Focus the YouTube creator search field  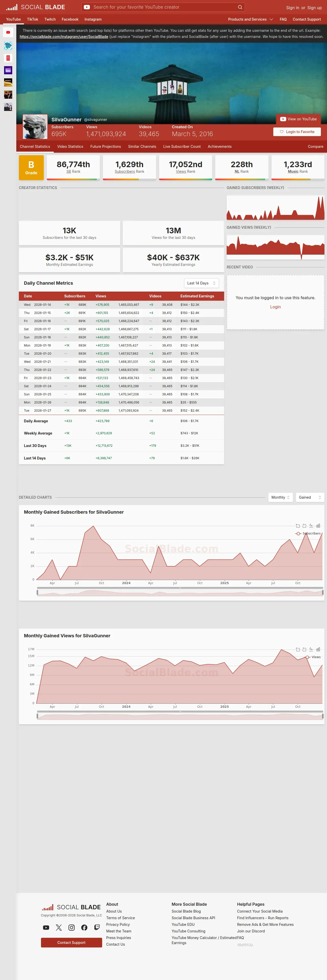(x=163, y=7)
